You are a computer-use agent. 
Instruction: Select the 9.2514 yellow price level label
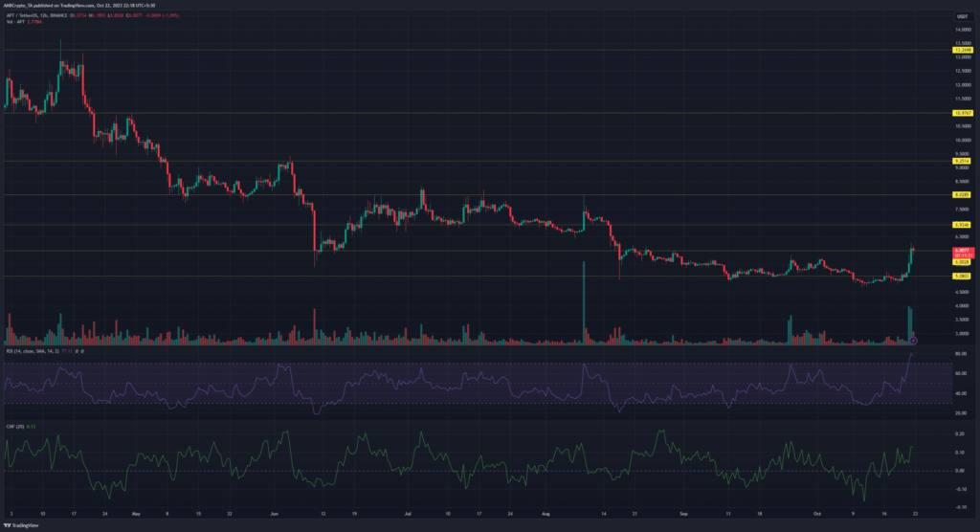pos(961,161)
